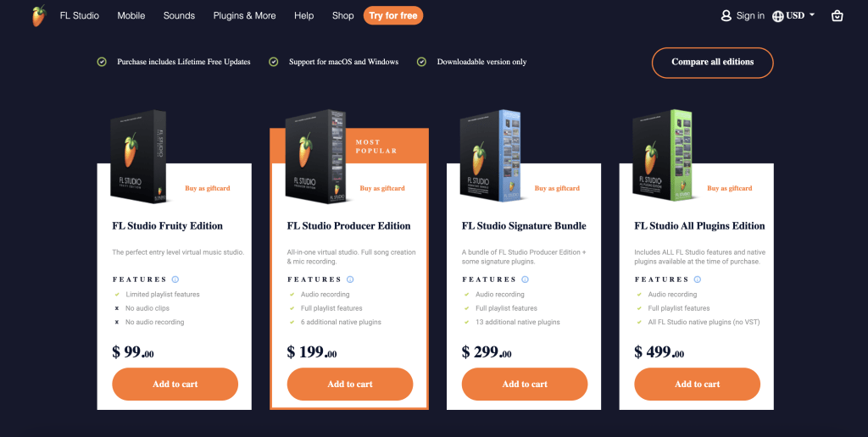
Task: Click Compare all editions button
Action: coord(712,63)
